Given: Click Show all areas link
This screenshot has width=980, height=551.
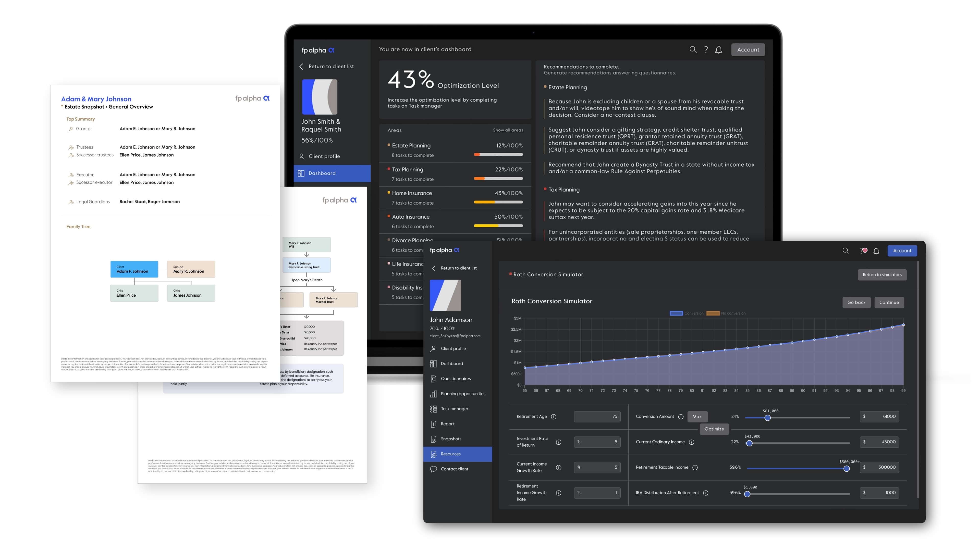Looking at the screenshot, I should [508, 130].
